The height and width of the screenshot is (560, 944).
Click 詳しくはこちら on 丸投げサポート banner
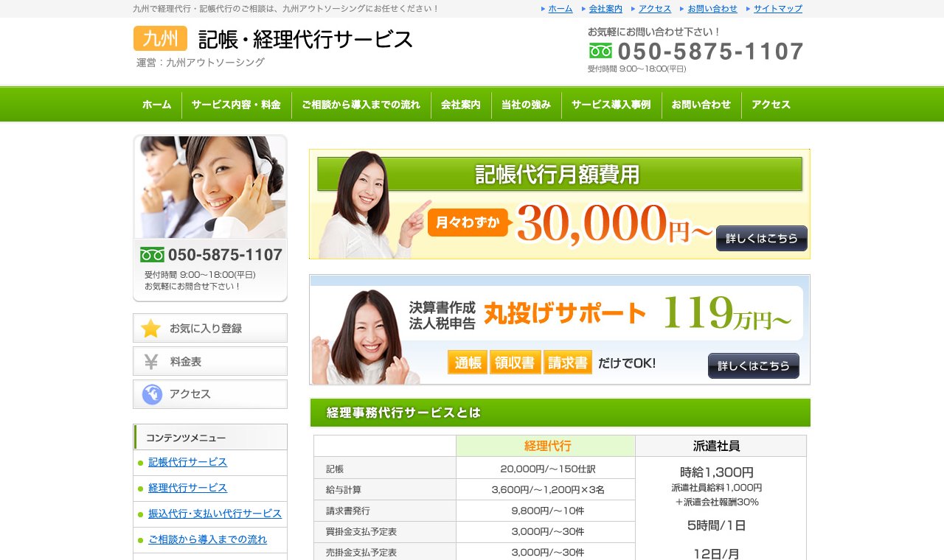(754, 365)
